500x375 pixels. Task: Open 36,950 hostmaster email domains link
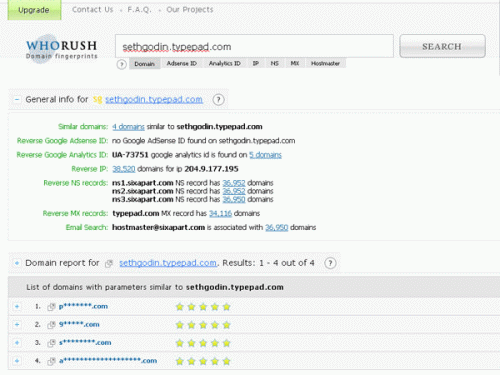click(277, 227)
